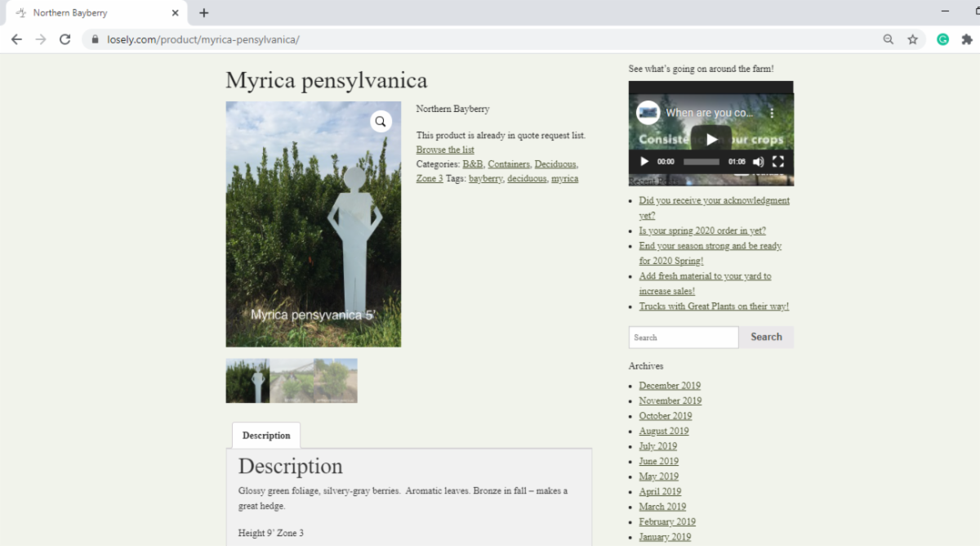Zoom product image with magnifier icon

point(381,122)
